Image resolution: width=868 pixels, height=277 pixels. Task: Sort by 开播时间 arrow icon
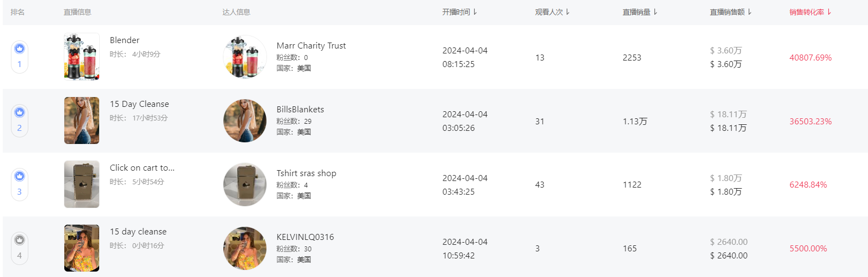pyautogui.click(x=475, y=12)
